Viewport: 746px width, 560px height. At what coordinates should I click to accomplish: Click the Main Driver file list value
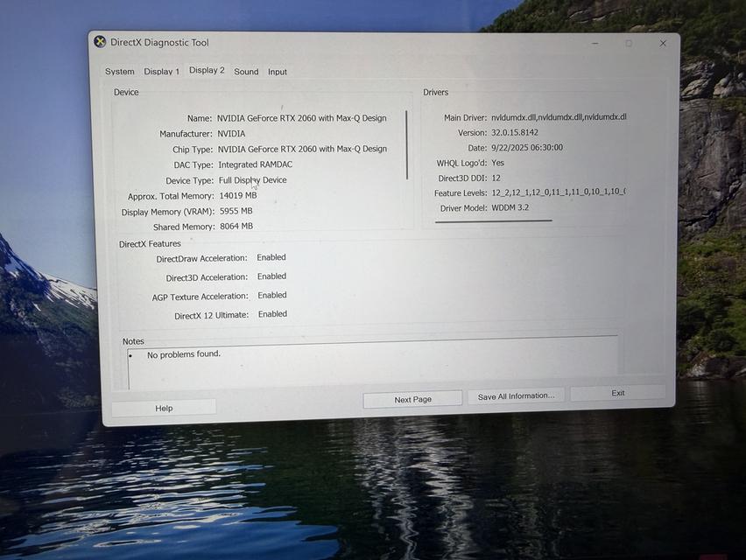(x=558, y=117)
